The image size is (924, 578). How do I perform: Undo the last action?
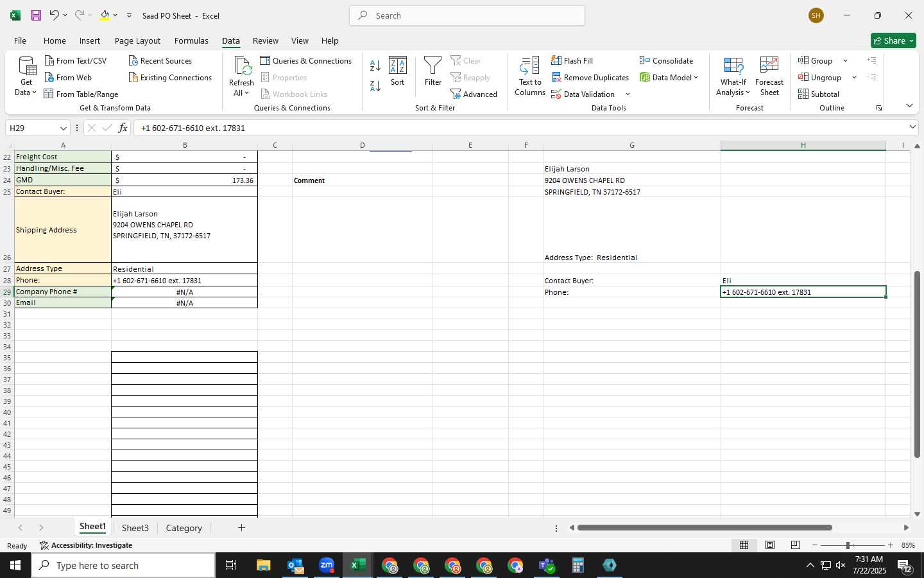(x=54, y=15)
